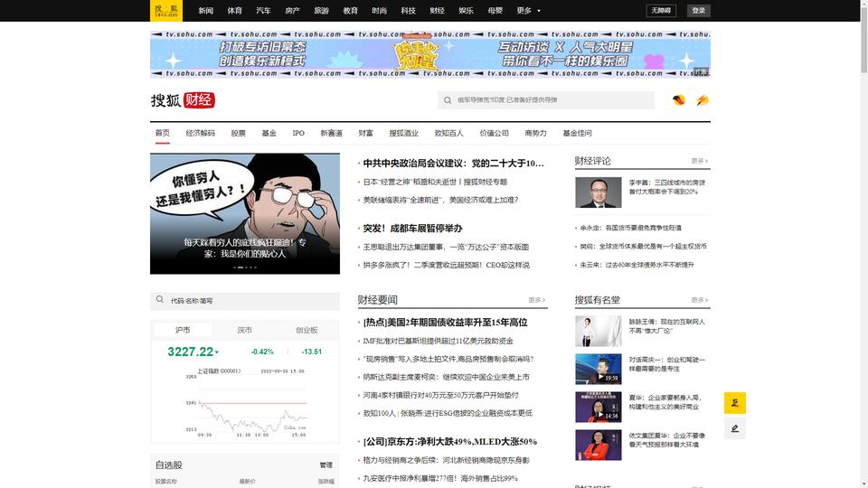Open the Sohu fox news icon
The height and width of the screenshot is (488, 868).
tap(679, 100)
